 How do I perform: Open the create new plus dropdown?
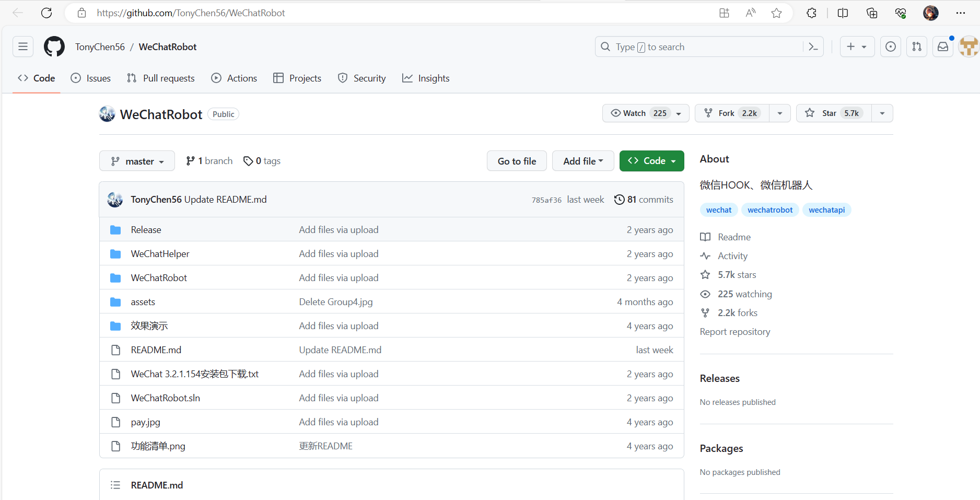857,46
